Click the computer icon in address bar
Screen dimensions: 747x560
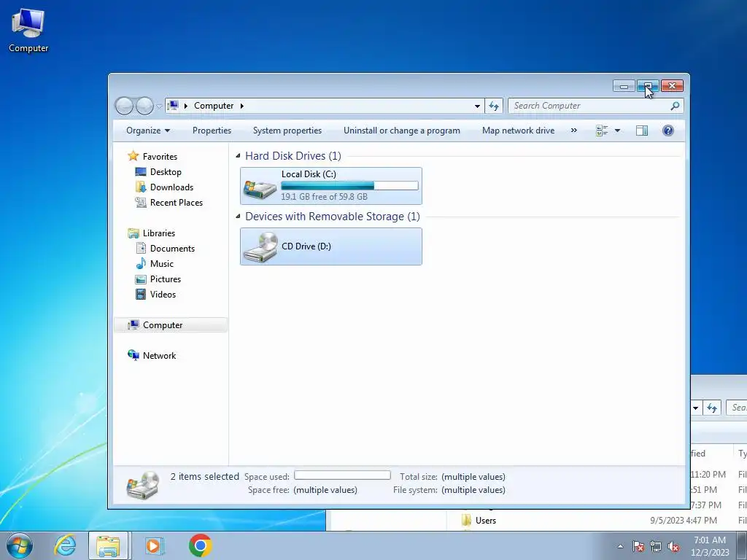pyautogui.click(x=174, y=106)
